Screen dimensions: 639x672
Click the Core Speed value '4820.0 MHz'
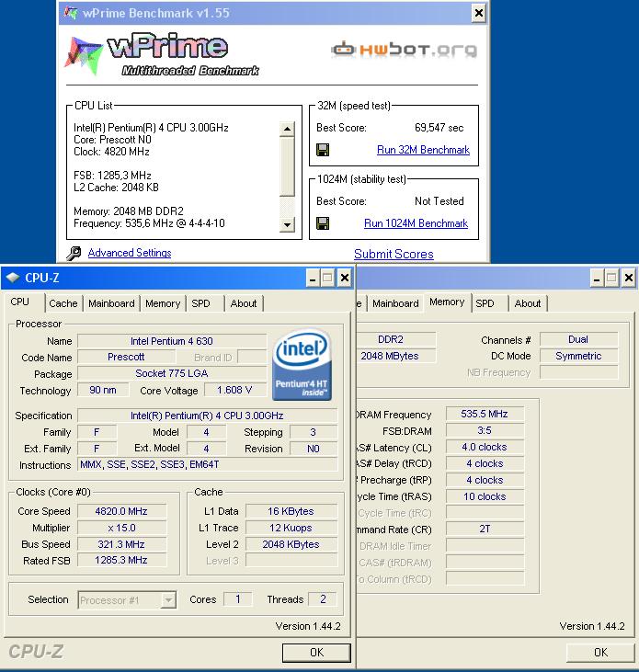coord(121,511)
